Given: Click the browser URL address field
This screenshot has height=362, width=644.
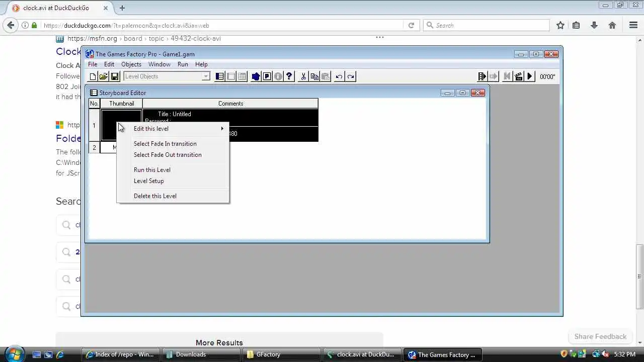Looking at the screenshot, I should (221, 25).
